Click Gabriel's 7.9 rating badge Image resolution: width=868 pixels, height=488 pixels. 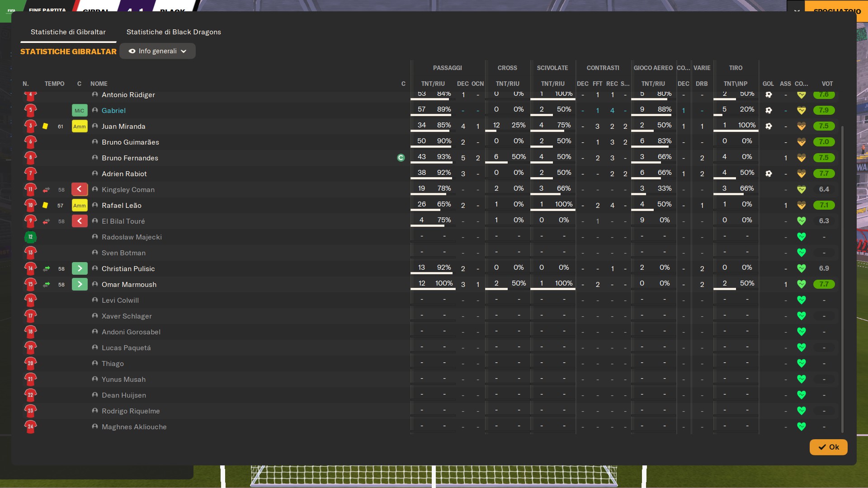pyautogui.click(x=824, y=110)
